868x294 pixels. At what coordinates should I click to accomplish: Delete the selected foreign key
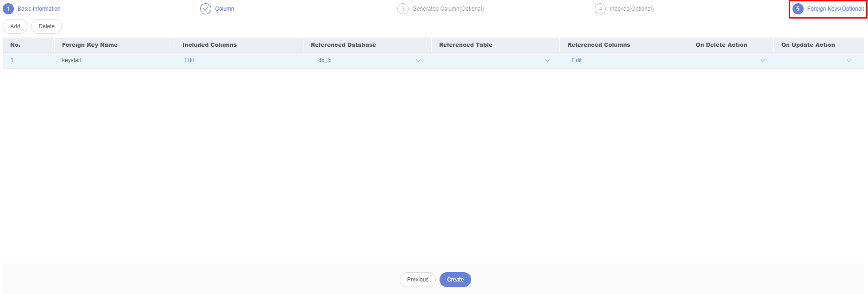pyautogui.click(x=46, y=26)
